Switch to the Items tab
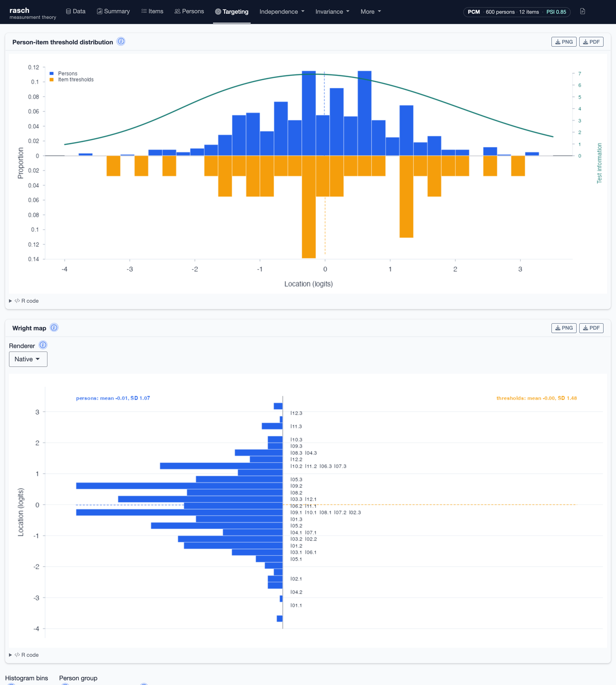This screenshot has width=616, height=685. (x=152, y=12)
